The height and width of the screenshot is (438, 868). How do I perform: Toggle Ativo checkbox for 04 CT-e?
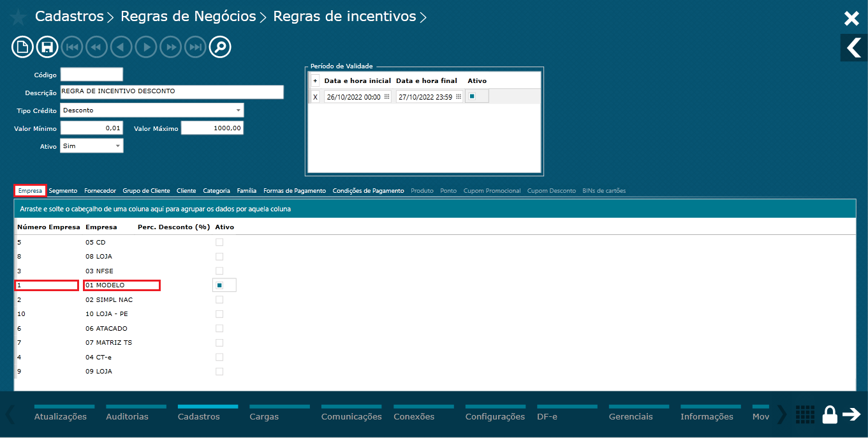[219, 357]
